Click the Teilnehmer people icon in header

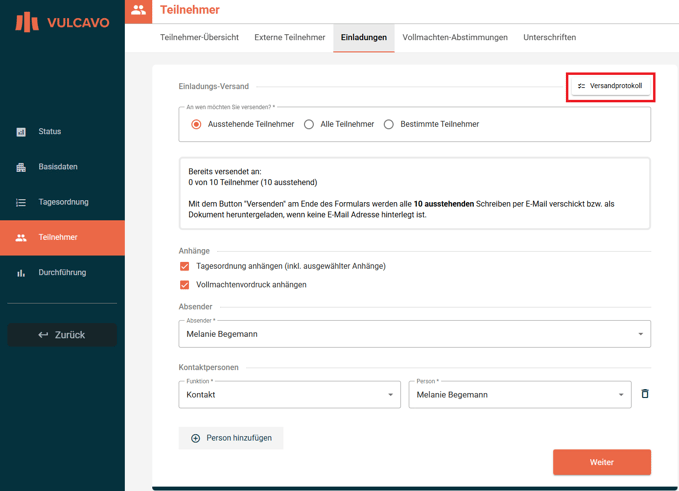138,11
